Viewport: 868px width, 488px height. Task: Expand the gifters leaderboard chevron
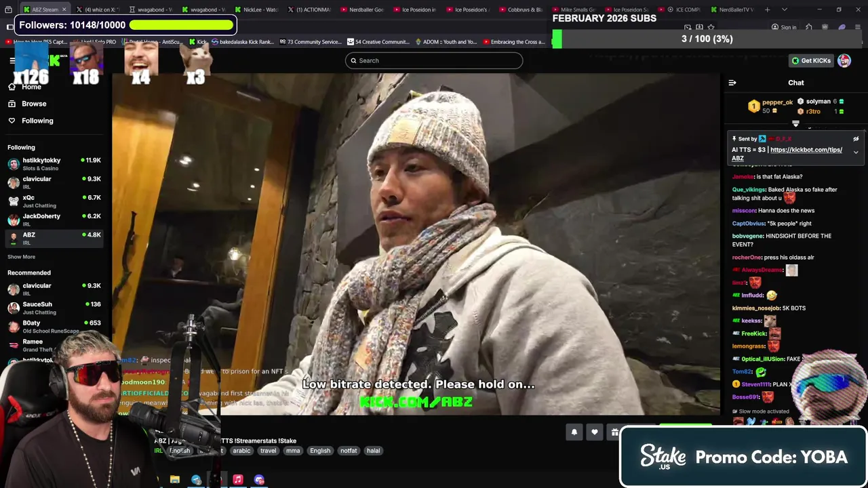[795, 124]
